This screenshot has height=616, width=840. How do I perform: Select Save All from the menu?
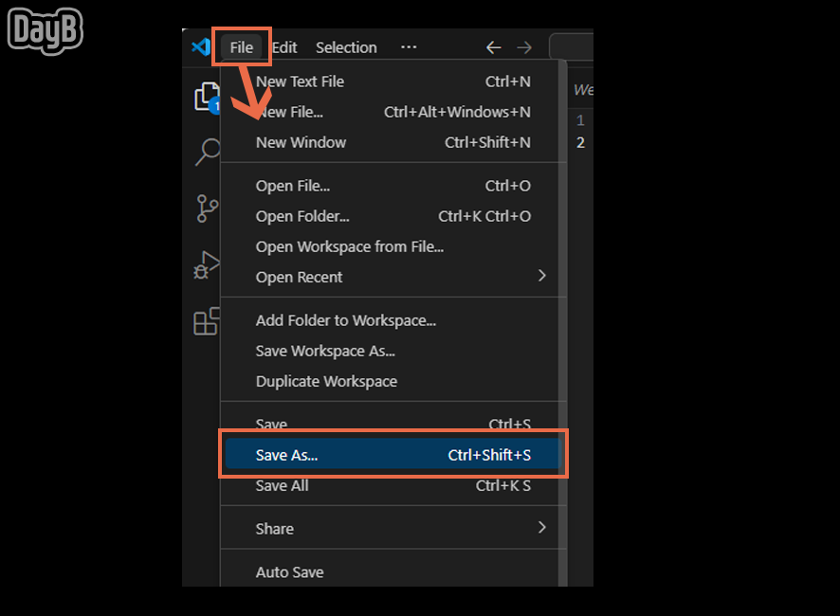point(282,485)
